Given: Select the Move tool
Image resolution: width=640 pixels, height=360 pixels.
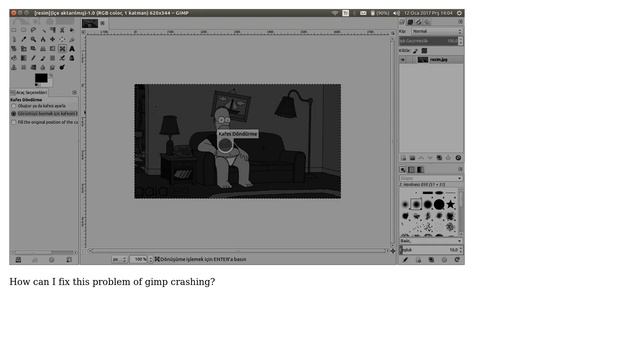Looking at the screenshot, I should [x=53, y=40].
